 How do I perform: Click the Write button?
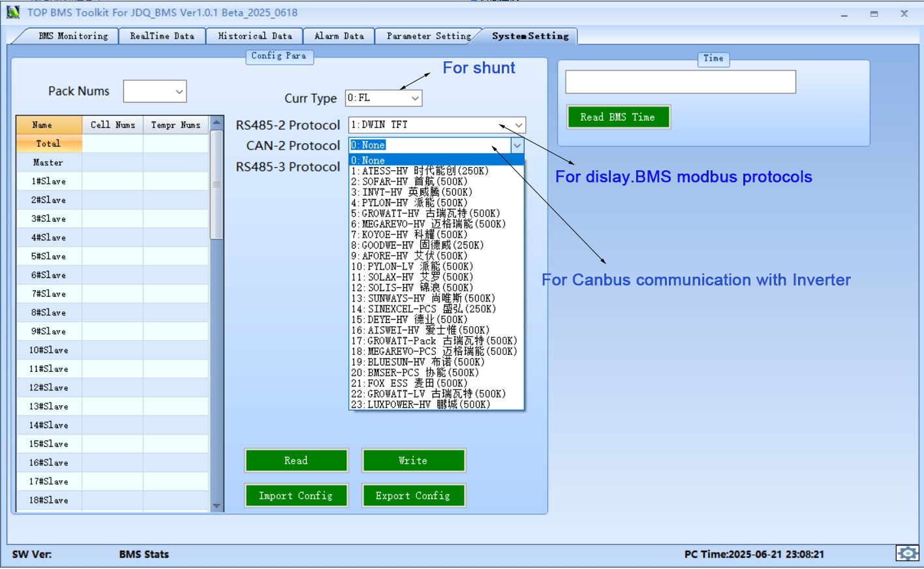click(413, 461)
